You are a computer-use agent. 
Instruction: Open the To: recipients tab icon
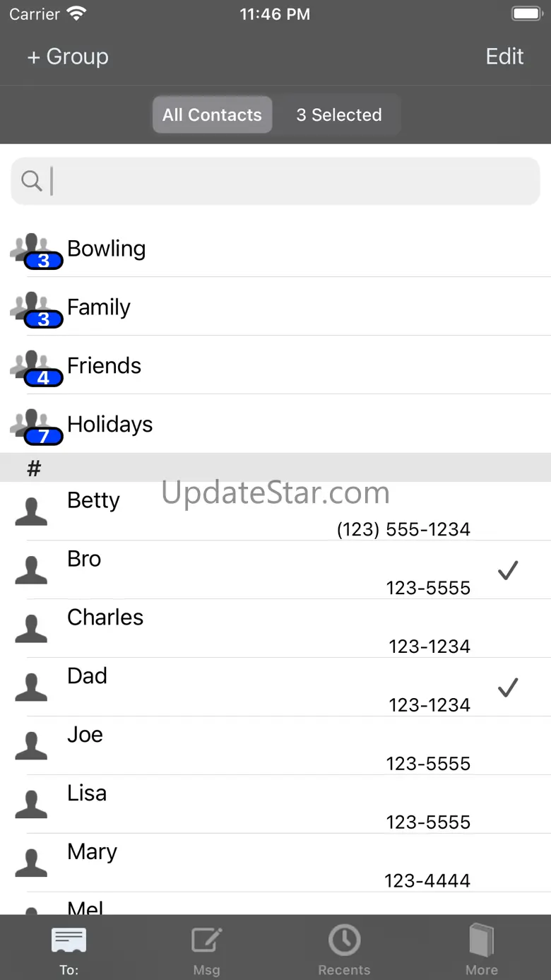point(69,941)
